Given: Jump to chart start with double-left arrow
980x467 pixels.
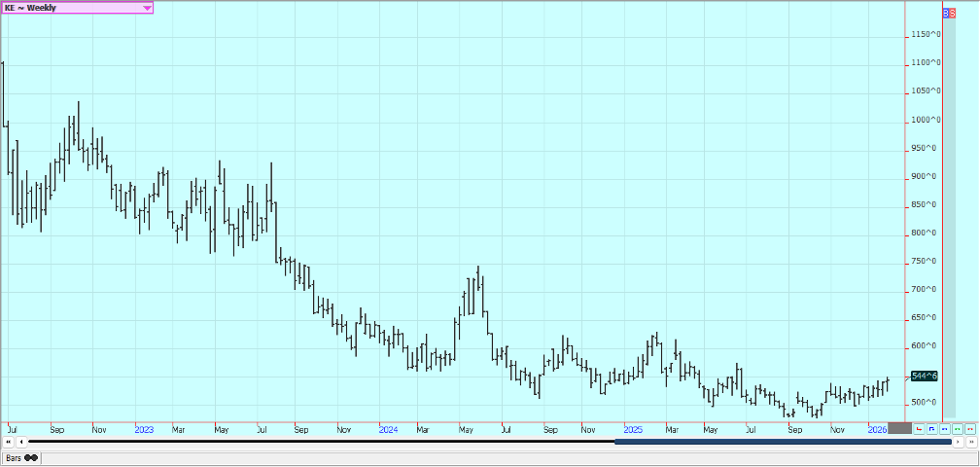Looking at the screenshot, I should coord(8,442).
